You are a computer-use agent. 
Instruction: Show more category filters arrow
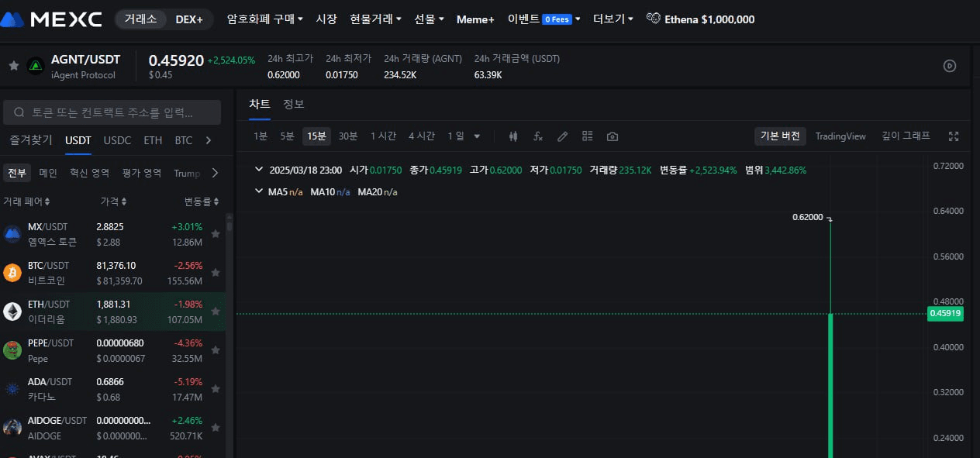[x=215, y=173]
